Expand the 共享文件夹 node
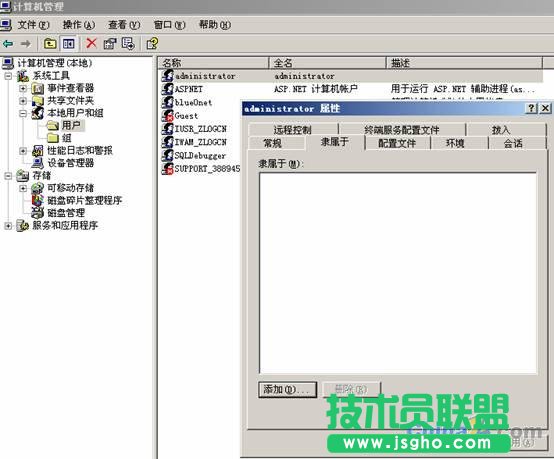The image size is (554, 459). tap(23, 101)
